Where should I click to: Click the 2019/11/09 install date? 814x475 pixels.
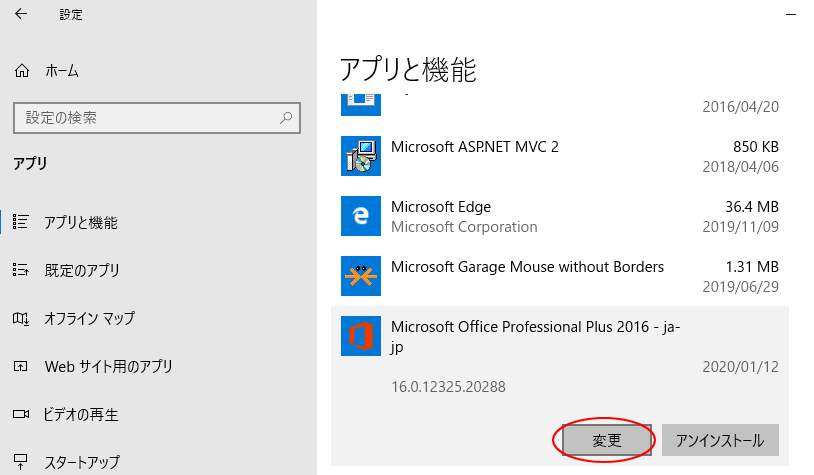point(740,227)
